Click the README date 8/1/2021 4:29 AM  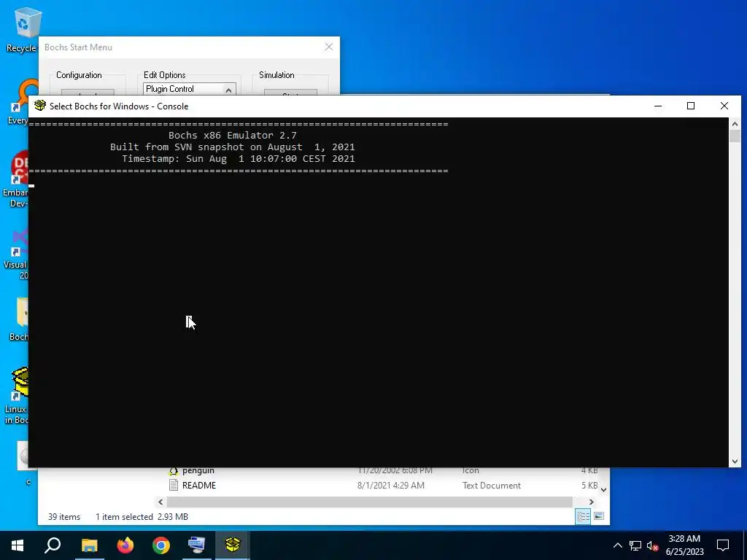coord(391,485)
